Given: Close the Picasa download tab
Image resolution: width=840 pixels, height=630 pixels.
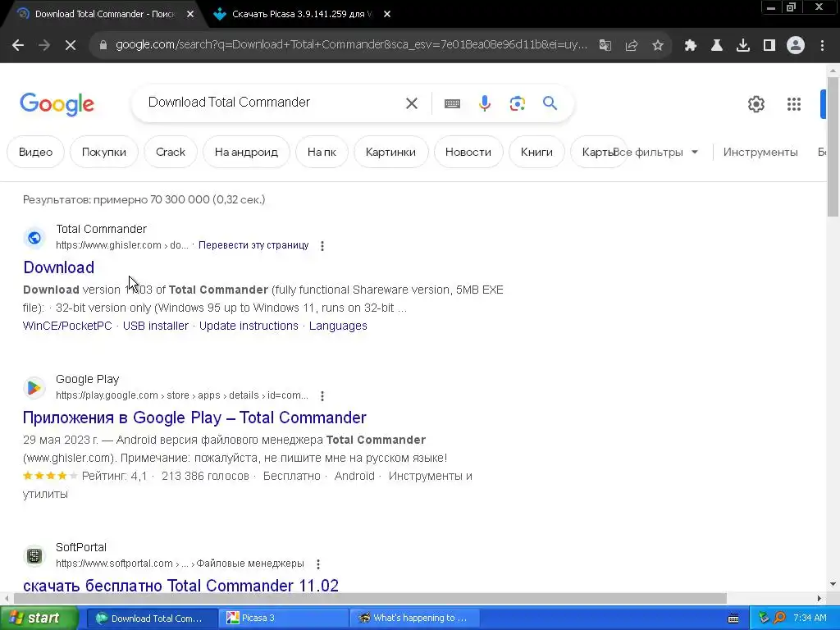Looking at the screenshot, I should [x=387, y=15].
